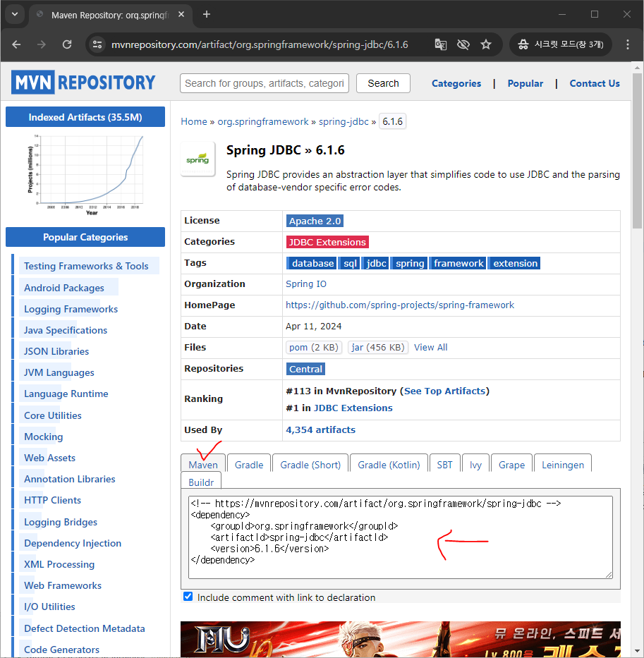This screenshot has width=644, height=658.
Task: Toggle Include comment with link checkbox
Action: point(188,597)
